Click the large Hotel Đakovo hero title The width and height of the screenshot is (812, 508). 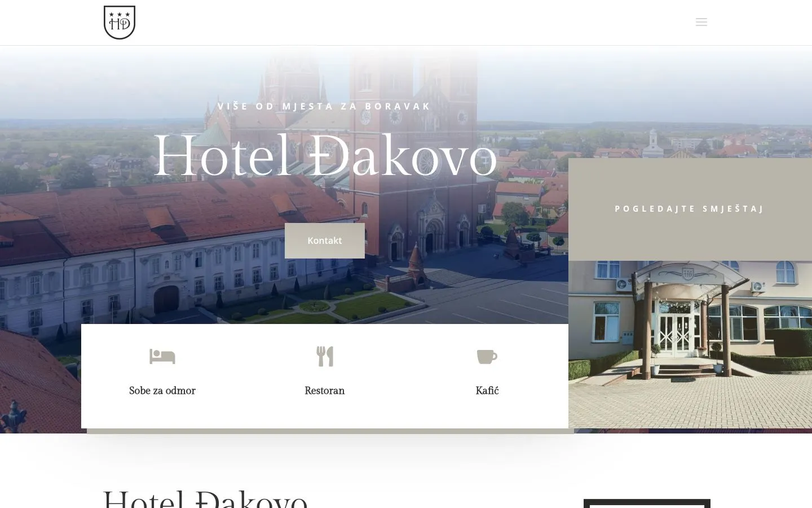pyautogui.click(x=325, y=156)
